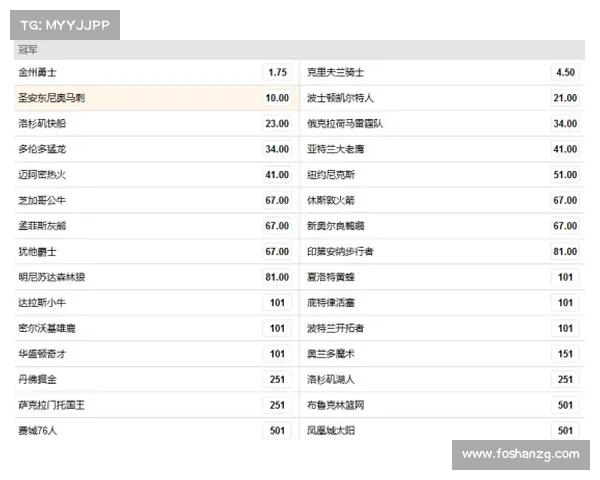Click the 4.50 odds for 克里夫兰骑士

pyautogui.click(x=565, y=72)
